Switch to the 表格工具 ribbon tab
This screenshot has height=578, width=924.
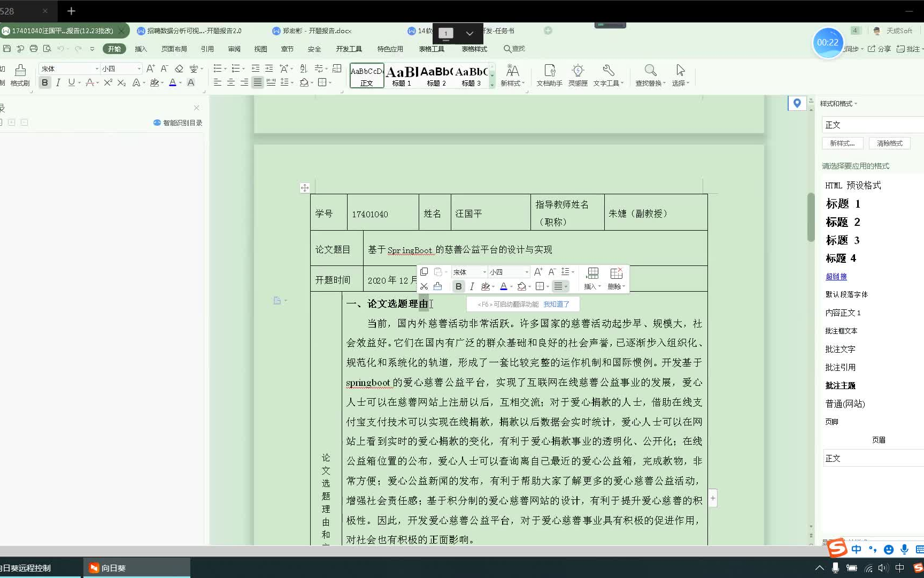point(432,49)
